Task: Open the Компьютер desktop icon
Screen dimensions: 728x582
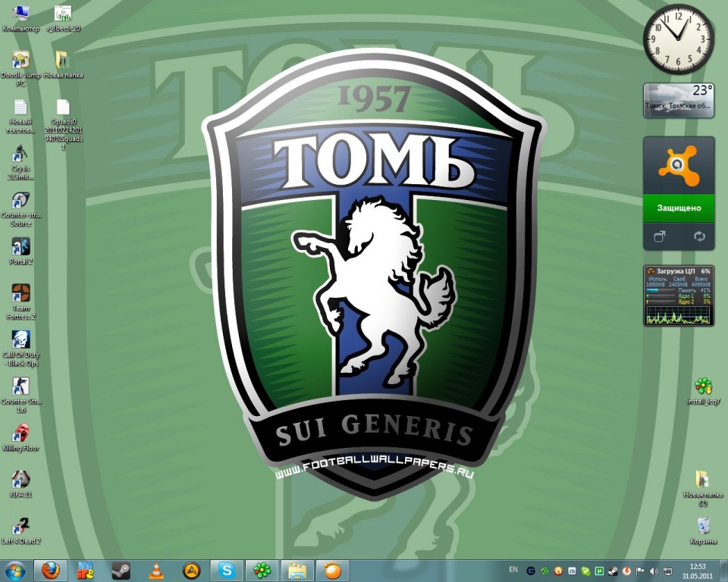Action: 21,18
